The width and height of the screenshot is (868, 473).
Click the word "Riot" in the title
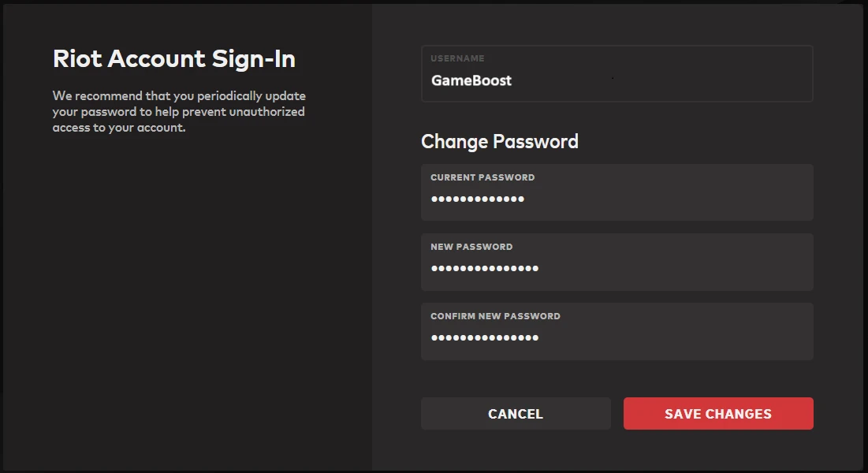coord(76,59)
